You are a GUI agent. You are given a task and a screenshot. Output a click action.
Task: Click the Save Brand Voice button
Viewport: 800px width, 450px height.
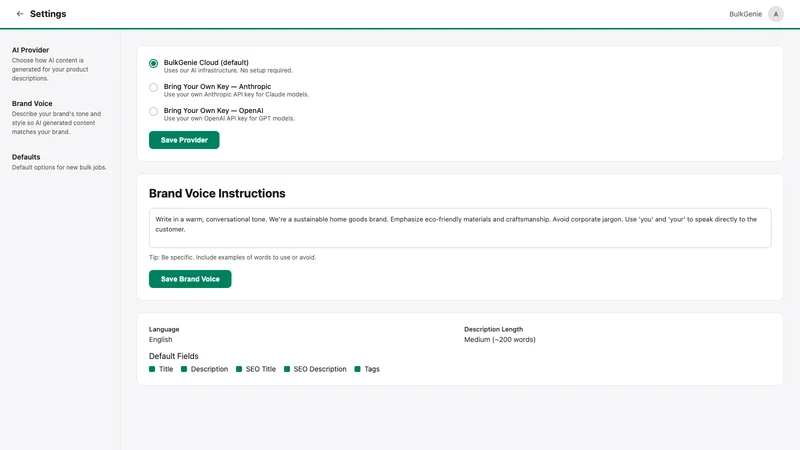(190, 279)
